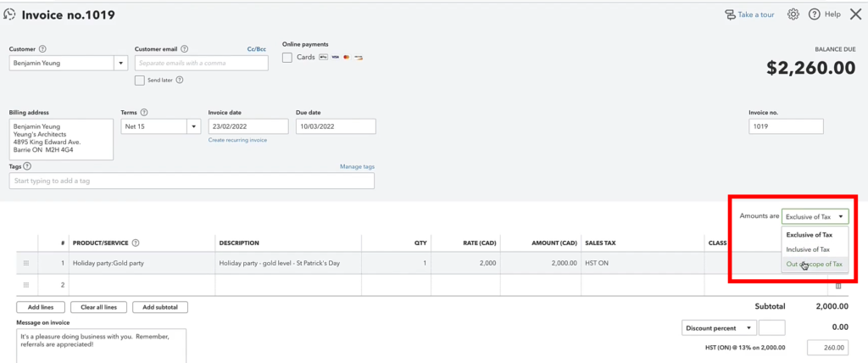Click the Holiday party:Gold party product cell
Screen dimensions: 868x363
click(x=142, y=263)
